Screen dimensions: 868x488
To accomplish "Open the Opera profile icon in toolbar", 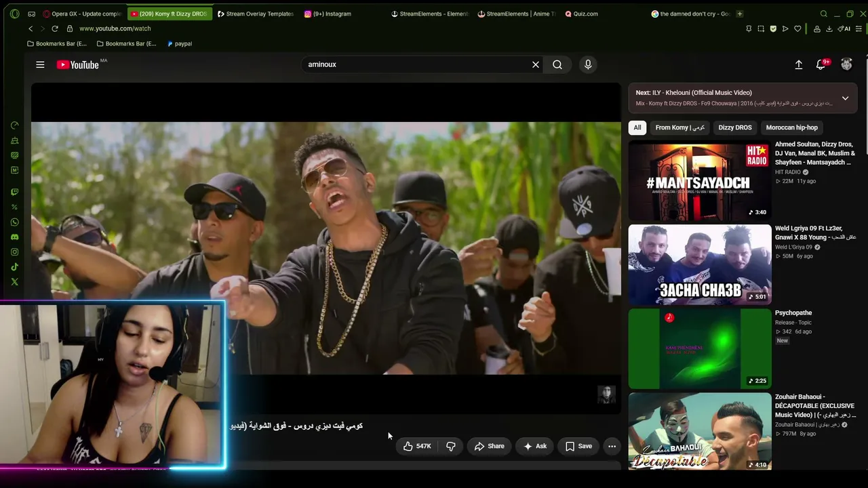I will coord(816,28).
